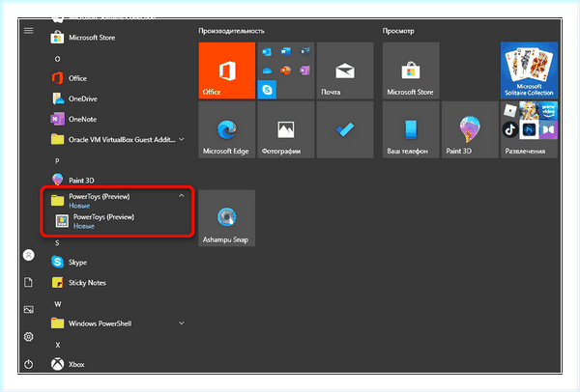Click Roblox icon in Развлечения tile
Screen dimensions: 580x392
point(510,110)
